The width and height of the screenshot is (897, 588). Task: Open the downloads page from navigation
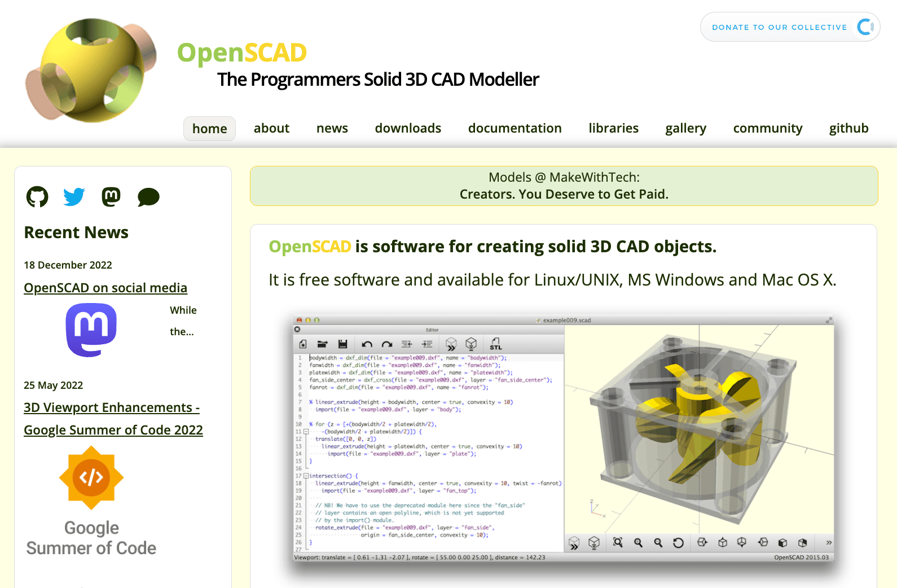[408, 129]
